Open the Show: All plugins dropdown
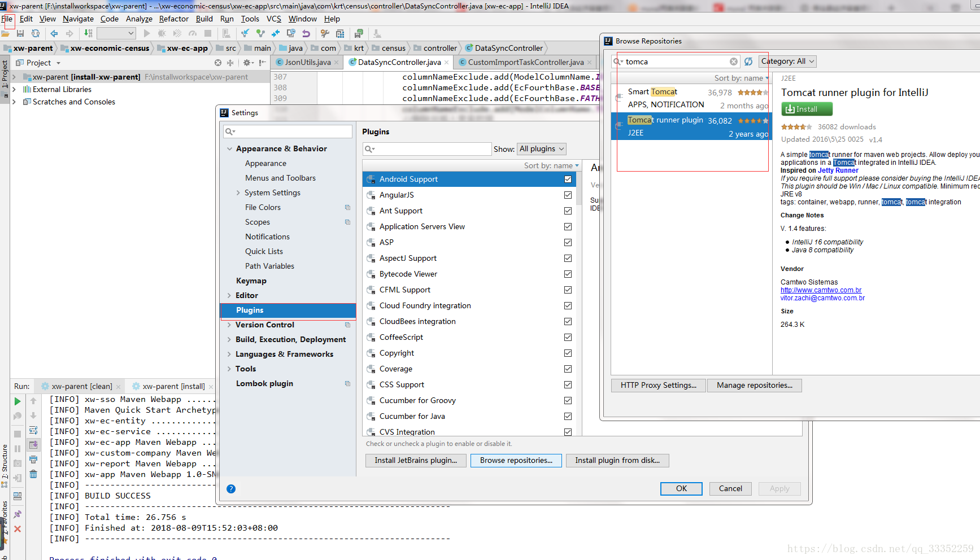The width and height of the screenshot is (980, 560). click(541, 149)
